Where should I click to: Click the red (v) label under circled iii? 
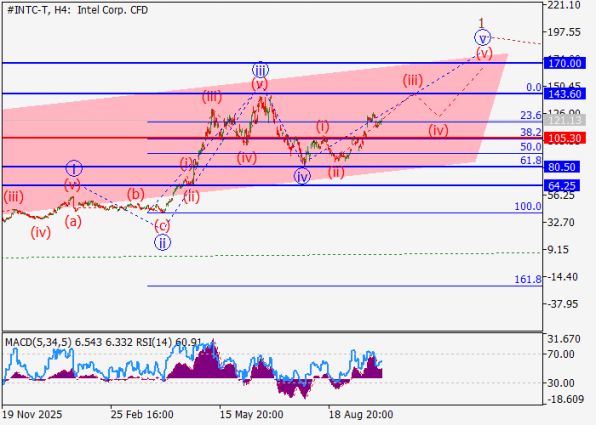pyautogui.click(x=260, y=84)
